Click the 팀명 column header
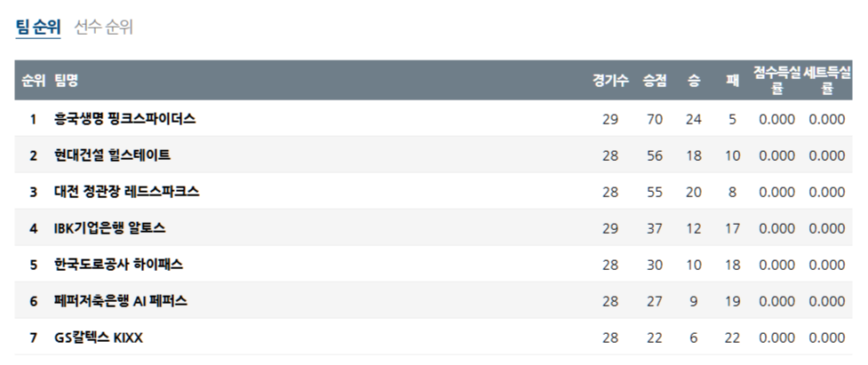 (x=67, y=81)
